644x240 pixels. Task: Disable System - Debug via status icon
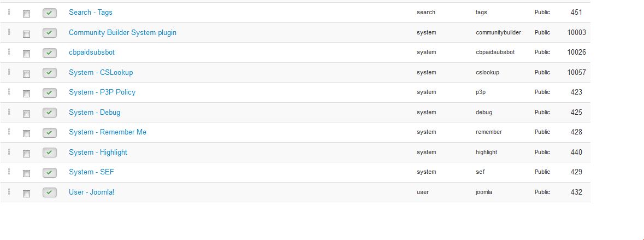pyautogui.click(x=49, y=113)
